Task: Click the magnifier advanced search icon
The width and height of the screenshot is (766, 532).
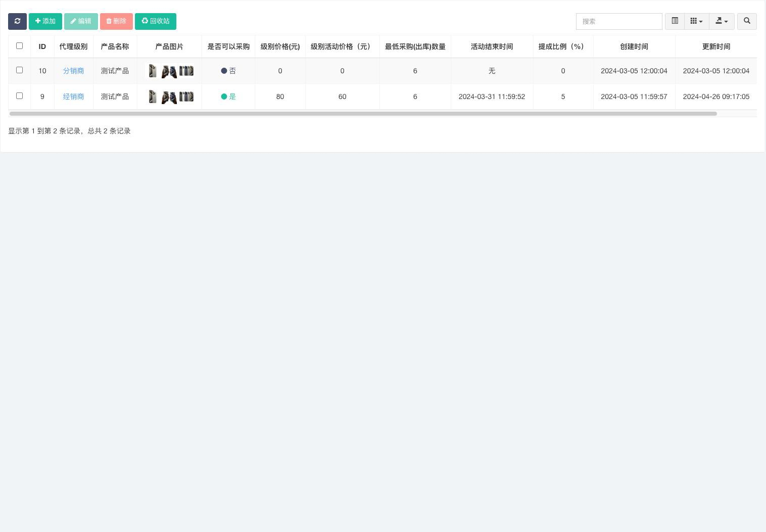Action: [x=747, y=21]
